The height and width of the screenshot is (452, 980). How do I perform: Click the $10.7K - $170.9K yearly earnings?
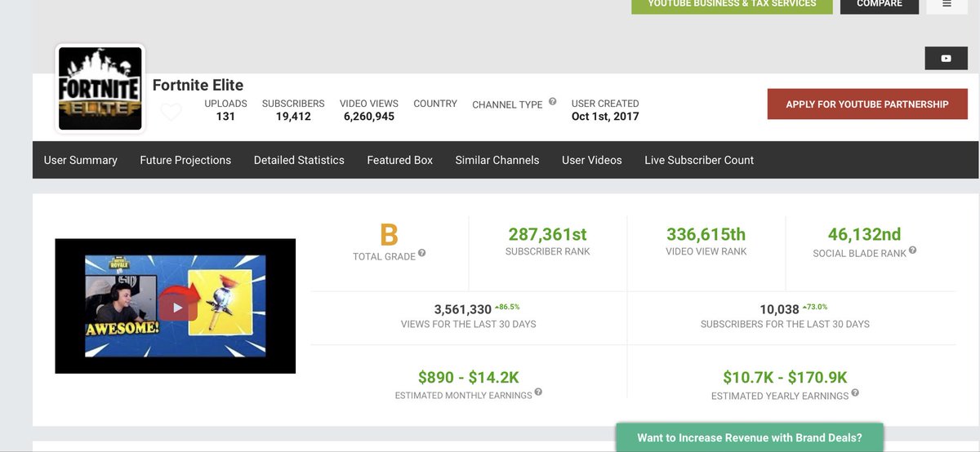[x=786, y=377]
